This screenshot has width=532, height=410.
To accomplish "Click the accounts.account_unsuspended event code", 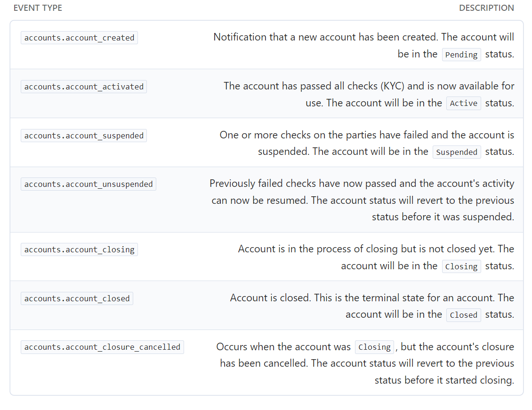I will pos(89,184).
